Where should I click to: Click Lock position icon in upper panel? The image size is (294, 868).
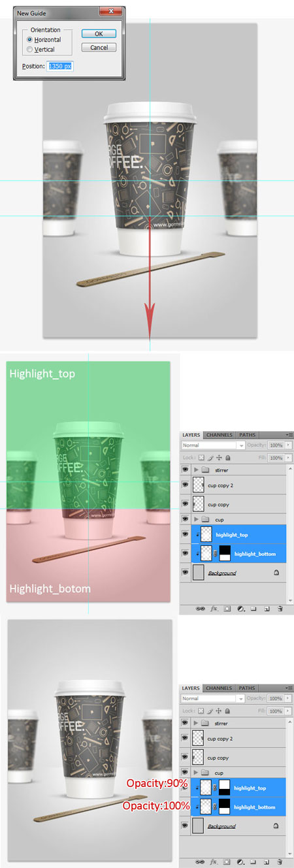pos(219,458)
